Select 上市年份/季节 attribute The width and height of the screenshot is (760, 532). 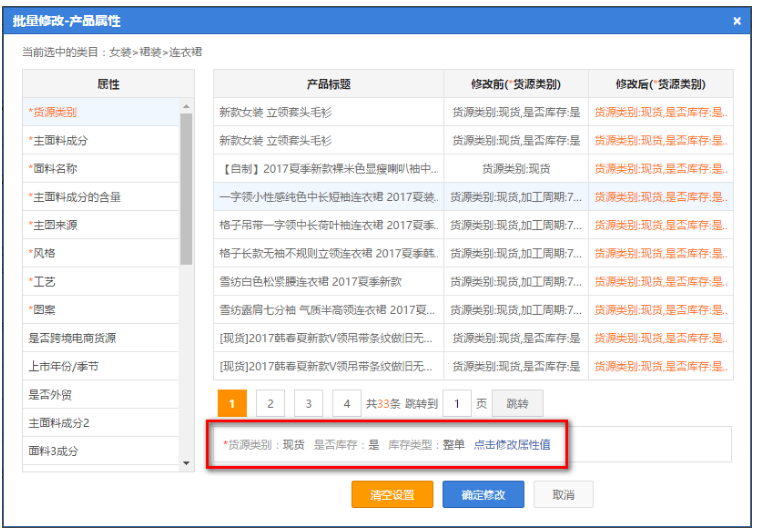coord(63,367)
